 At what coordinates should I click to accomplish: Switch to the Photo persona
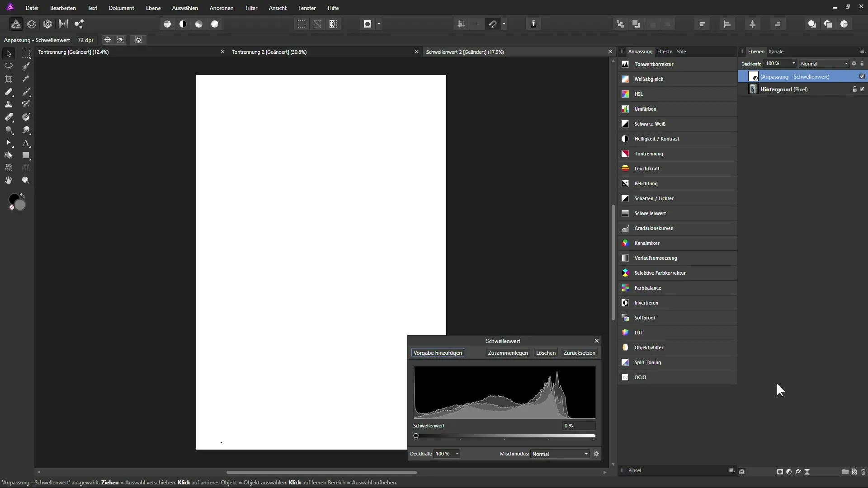pos(15,24)
